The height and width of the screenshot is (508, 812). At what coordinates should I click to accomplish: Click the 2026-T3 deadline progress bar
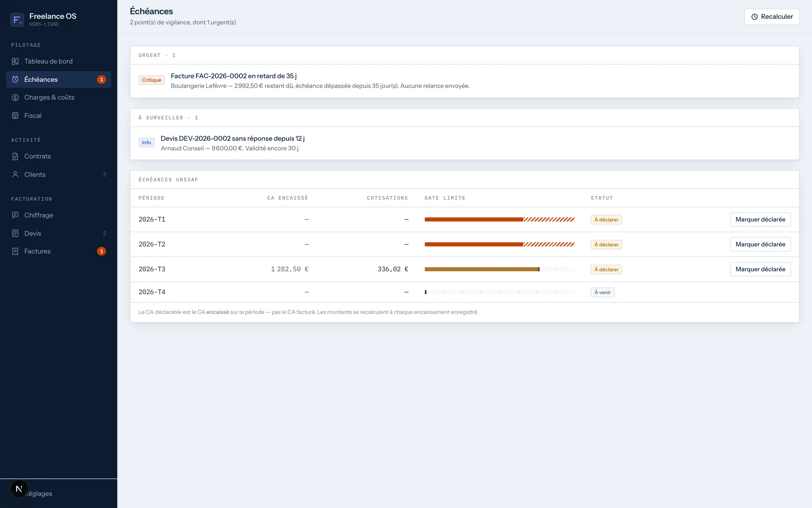(499, 269)
